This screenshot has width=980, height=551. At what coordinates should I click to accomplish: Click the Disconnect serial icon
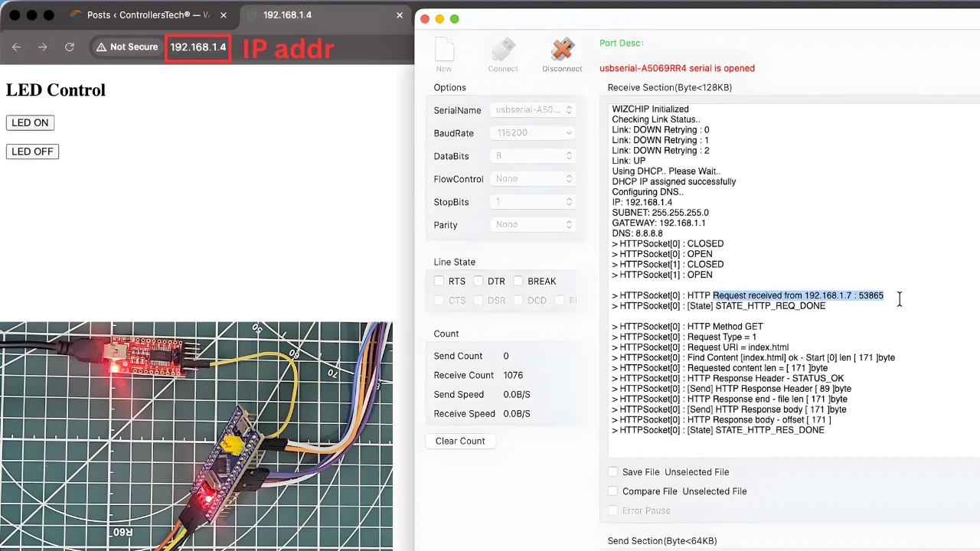[562, 51]
